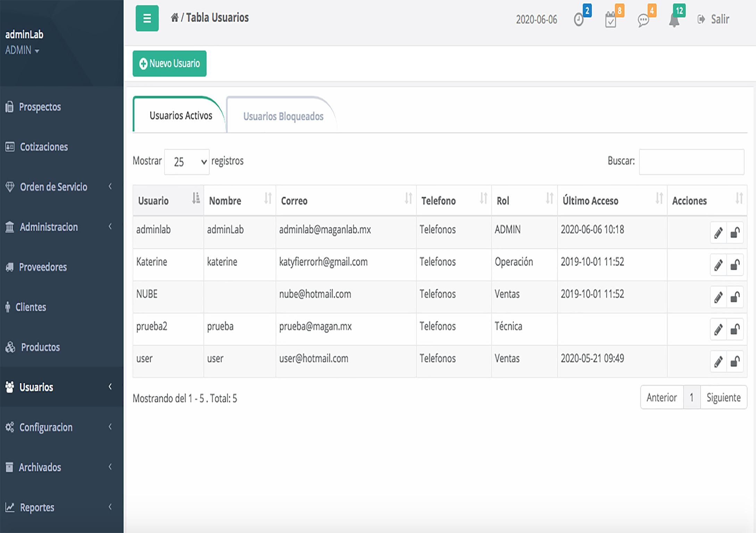The height and width of the screenshot is (533, 756).
Task: Edit the user@hotmail.com row with pencil icon
Action: click(718, 362)
